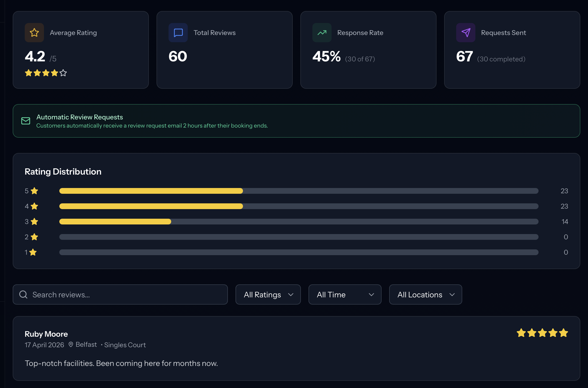
Task: Click the star icon in the 3-star row
Action: pos(34,222)
